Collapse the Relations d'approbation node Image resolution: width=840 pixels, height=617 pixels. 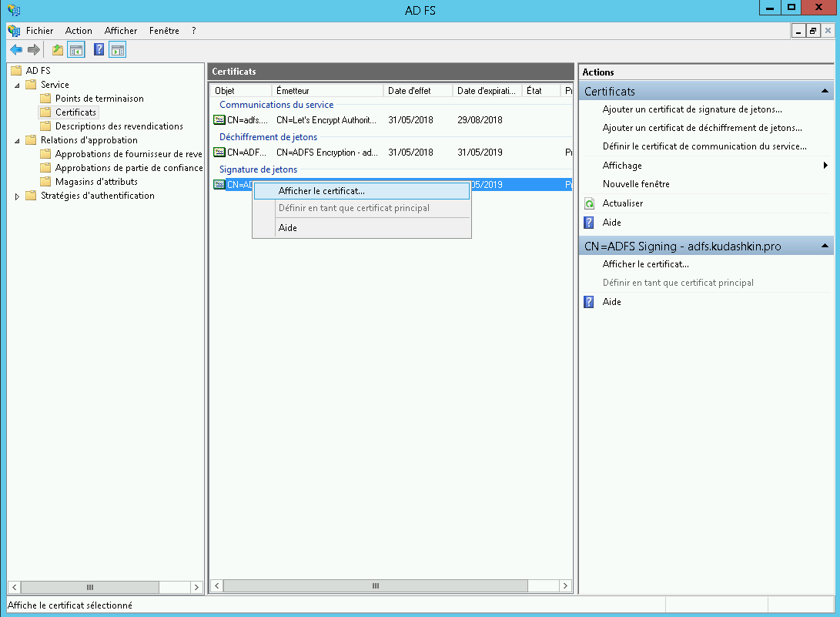point(17,141)
